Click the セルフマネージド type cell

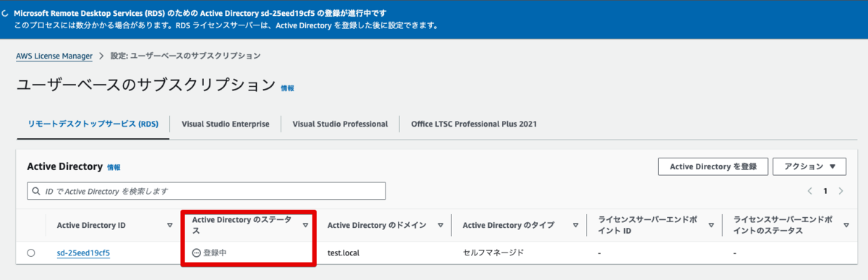click(x=493, y=253)
